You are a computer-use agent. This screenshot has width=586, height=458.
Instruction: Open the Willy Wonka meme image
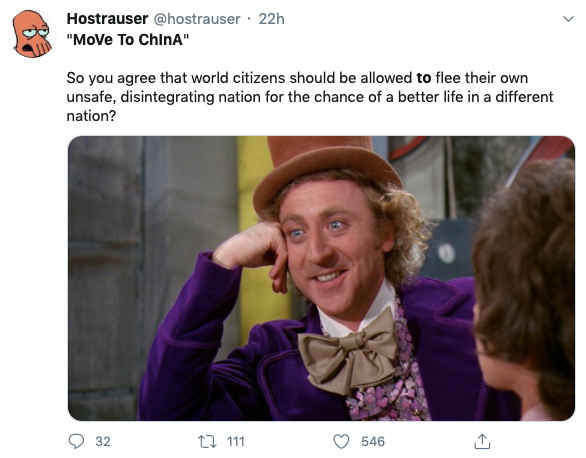321,278
